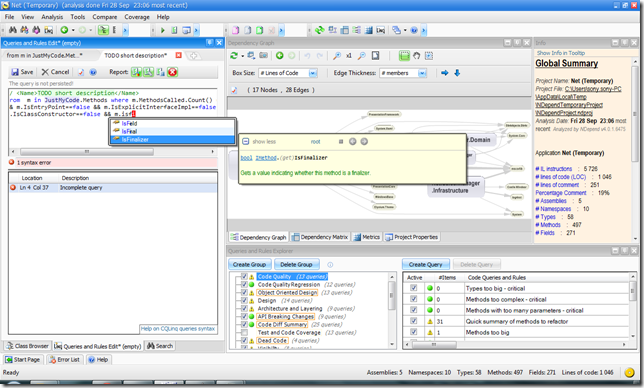Click the select-region tool in graph toolbar
644x388 pixels.
pyautogui.click(x=429, y=56)
